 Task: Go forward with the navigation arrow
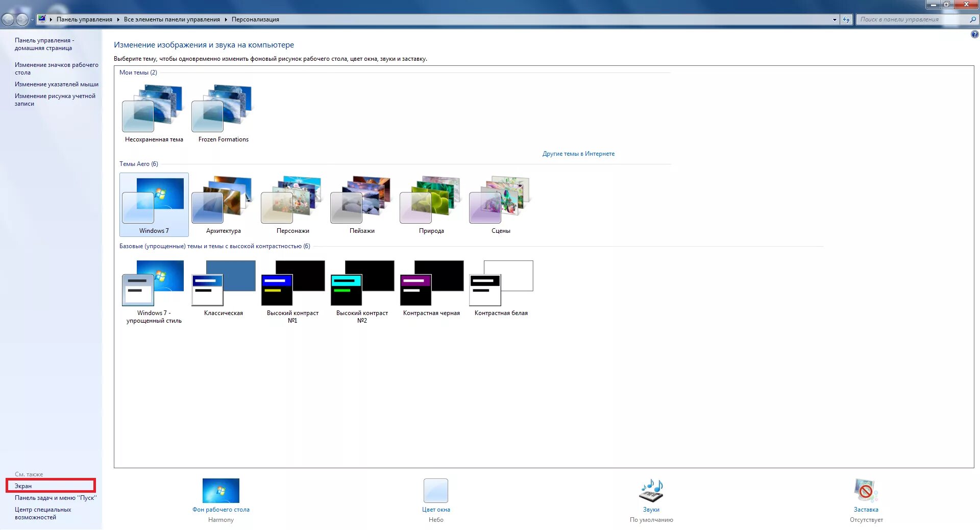(22, 19)
